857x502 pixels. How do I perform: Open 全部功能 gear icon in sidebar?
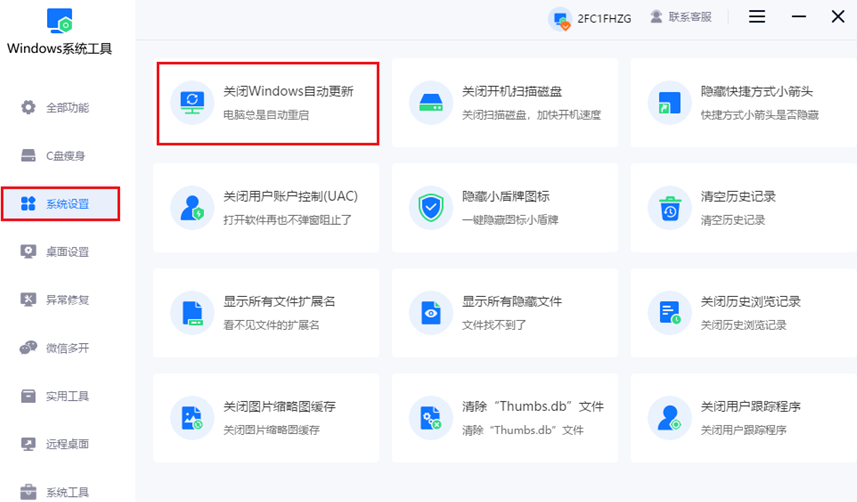28,107
